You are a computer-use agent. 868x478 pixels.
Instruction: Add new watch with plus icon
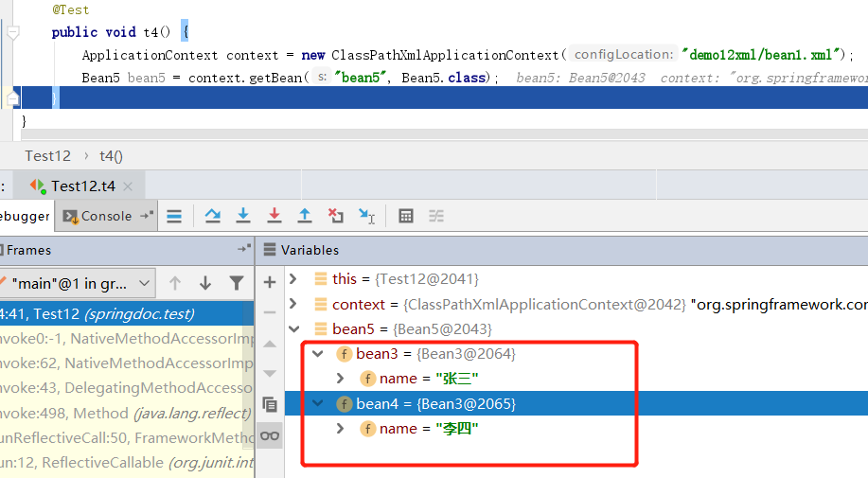[270, 282]
